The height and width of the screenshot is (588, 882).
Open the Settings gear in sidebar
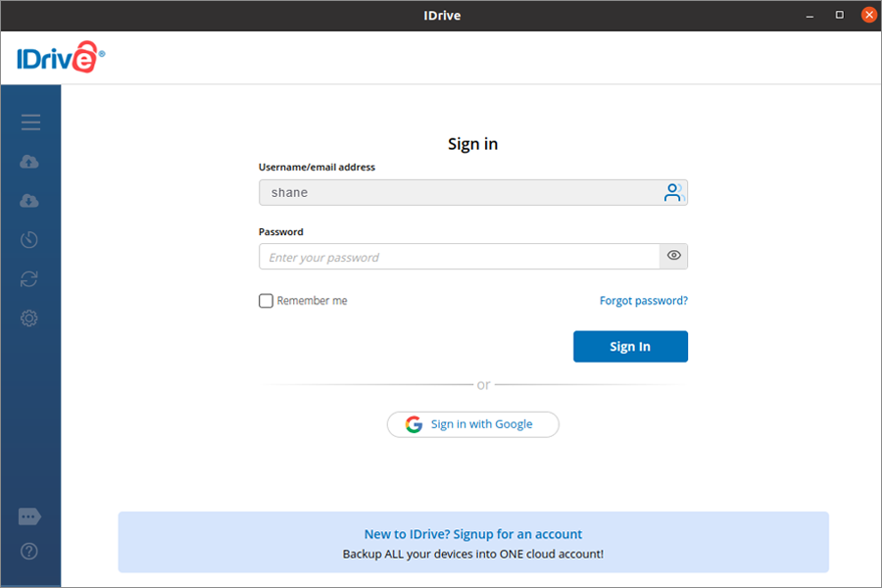tap(29, 318)
